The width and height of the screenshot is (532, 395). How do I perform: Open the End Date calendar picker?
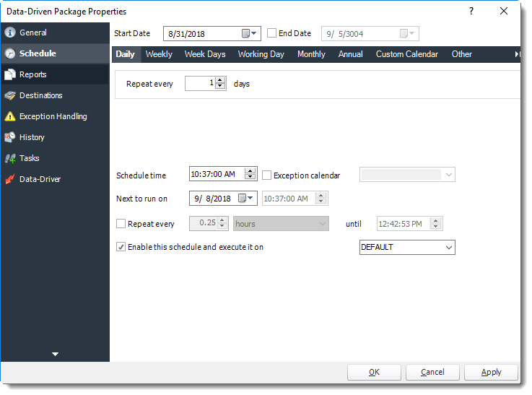pyautogui.click(x=408, y=34)
